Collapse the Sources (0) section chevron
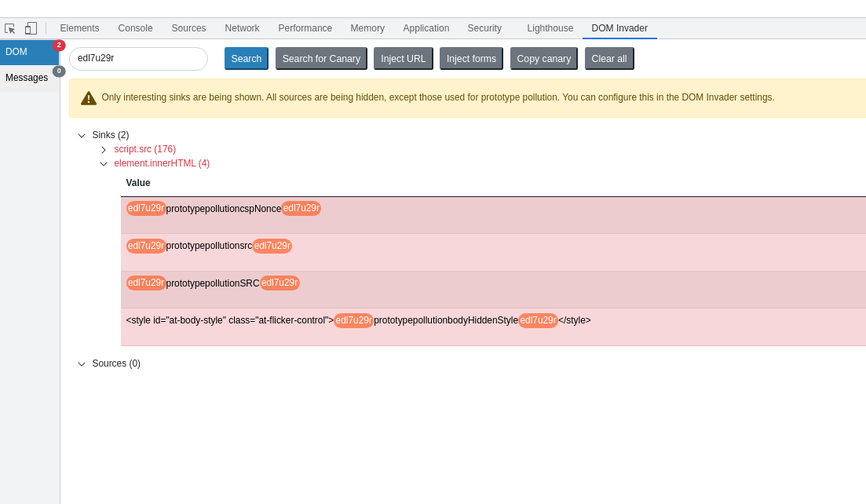866x504 pixels. pyautogui.click(x=82, y=363)
